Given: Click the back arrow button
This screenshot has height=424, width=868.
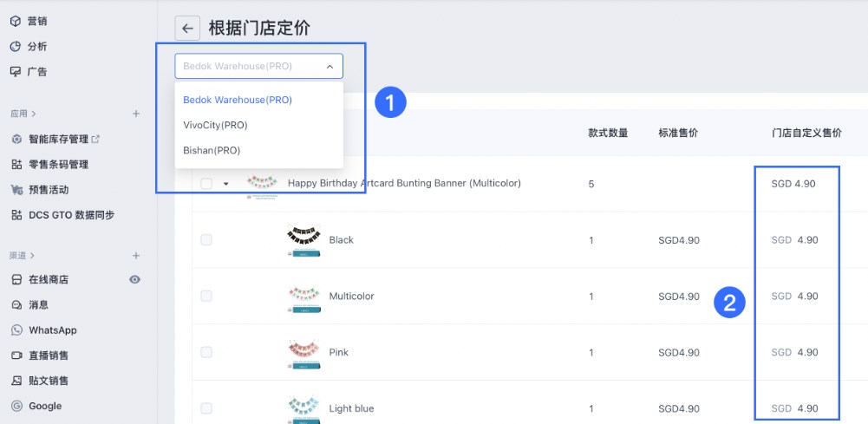Looking at the screenshot, I should [187, 29].
